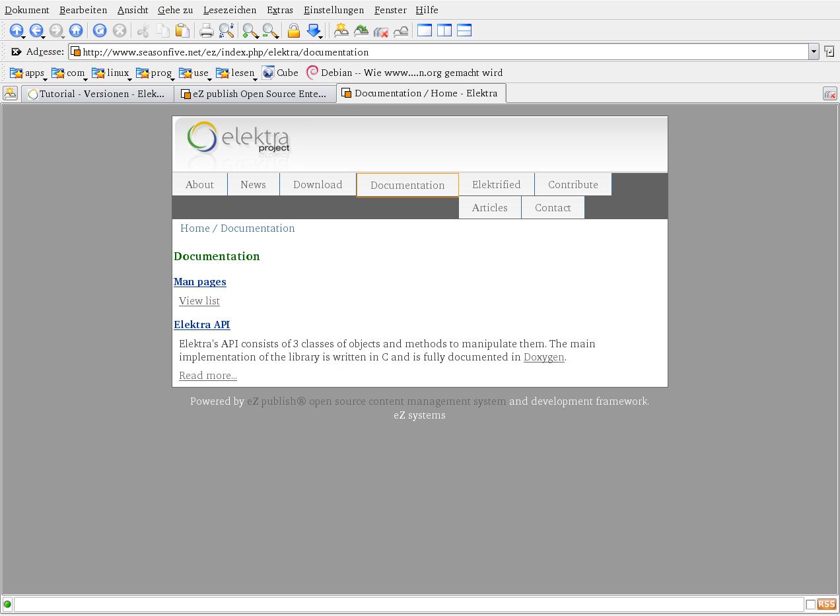Screen dimensions: 840x616
Task: Open the Cube bookmark
Action: pyautogui.click(x=280, y=73)
